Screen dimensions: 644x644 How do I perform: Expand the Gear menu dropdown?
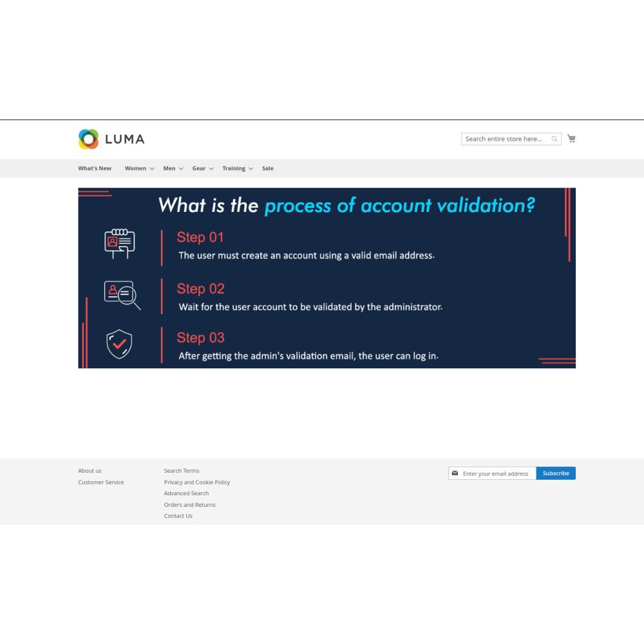click(203, 168)
